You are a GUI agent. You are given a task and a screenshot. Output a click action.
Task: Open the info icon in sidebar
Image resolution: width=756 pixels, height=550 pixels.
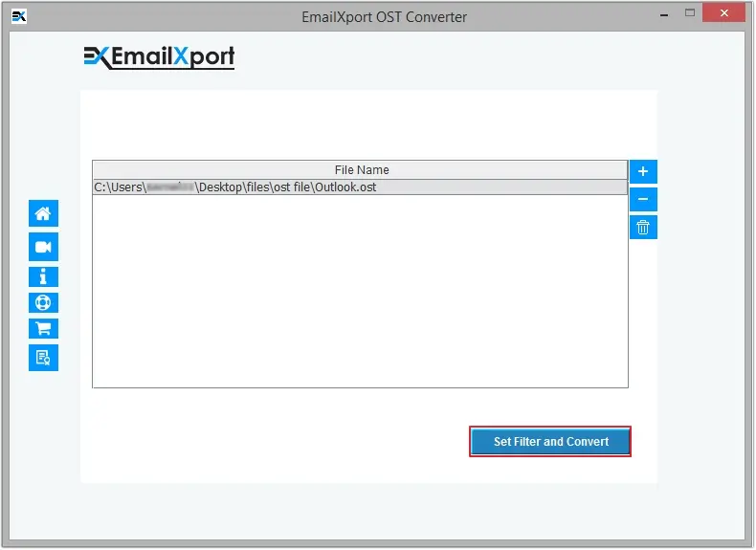43,277
